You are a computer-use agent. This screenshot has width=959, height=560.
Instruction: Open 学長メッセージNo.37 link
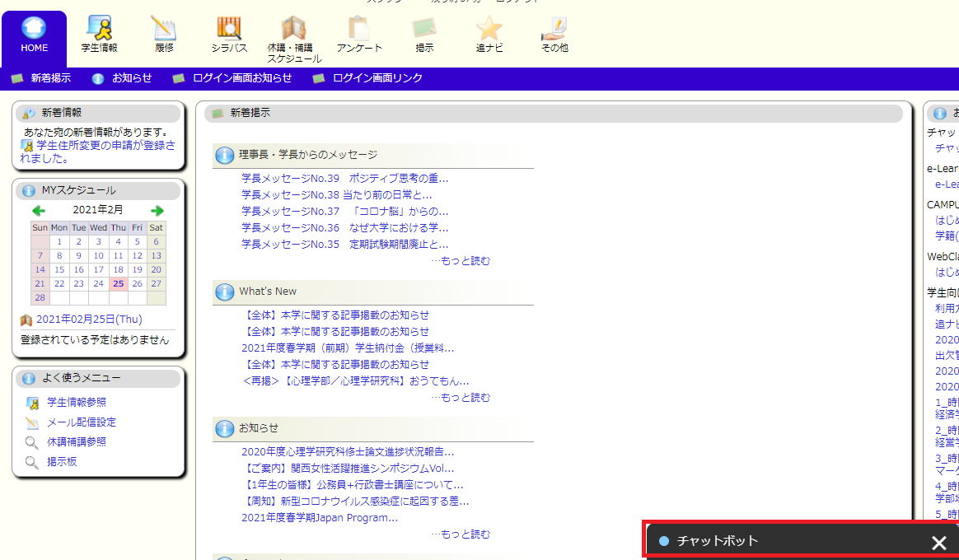click(x=345, y=212)
